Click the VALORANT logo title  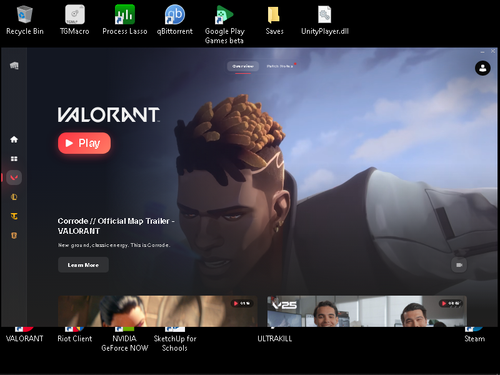109,115
